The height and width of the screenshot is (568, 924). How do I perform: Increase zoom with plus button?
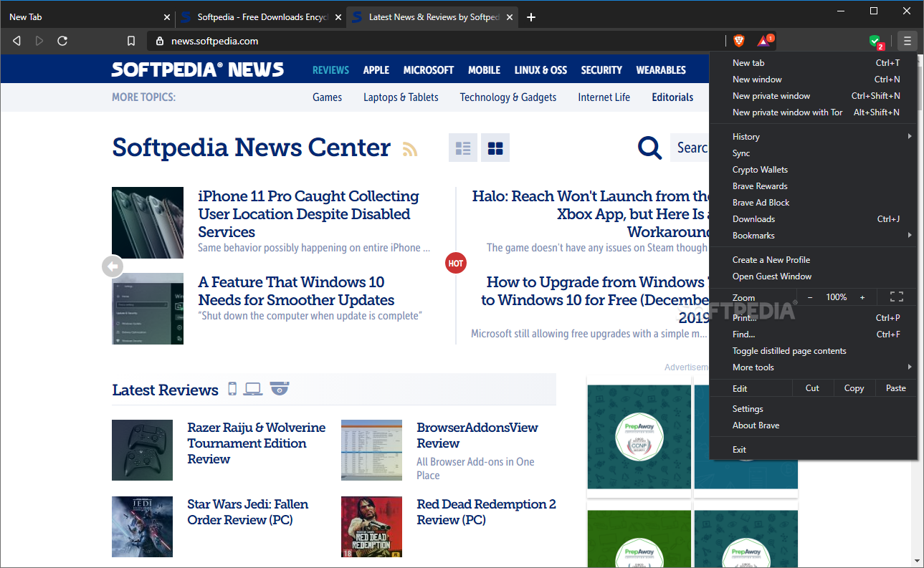click(x=862, y=297)
